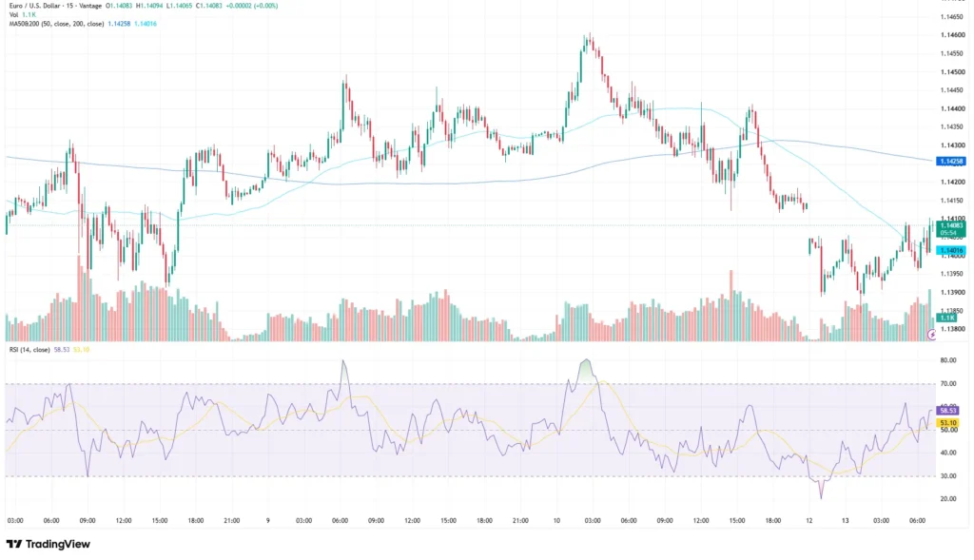Click the 1.14258 MA value in the legend
The image size is (974, 560).
(x=119, y=24)
